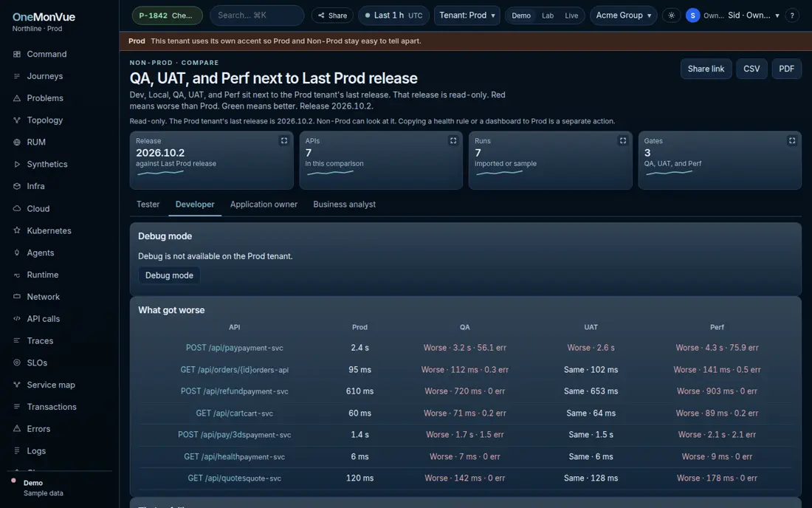
Task: Open the Infra sidebar icon
Action: (x=16, y=186)
